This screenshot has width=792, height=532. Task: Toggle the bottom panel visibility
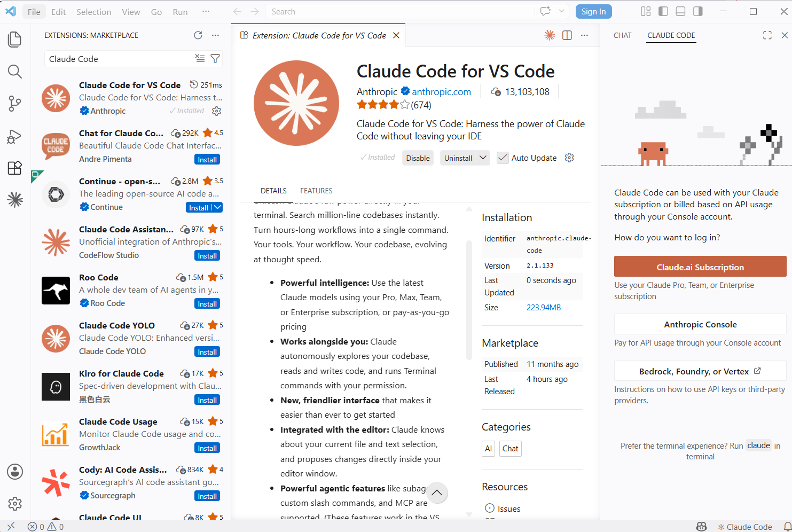coord(680,11)
